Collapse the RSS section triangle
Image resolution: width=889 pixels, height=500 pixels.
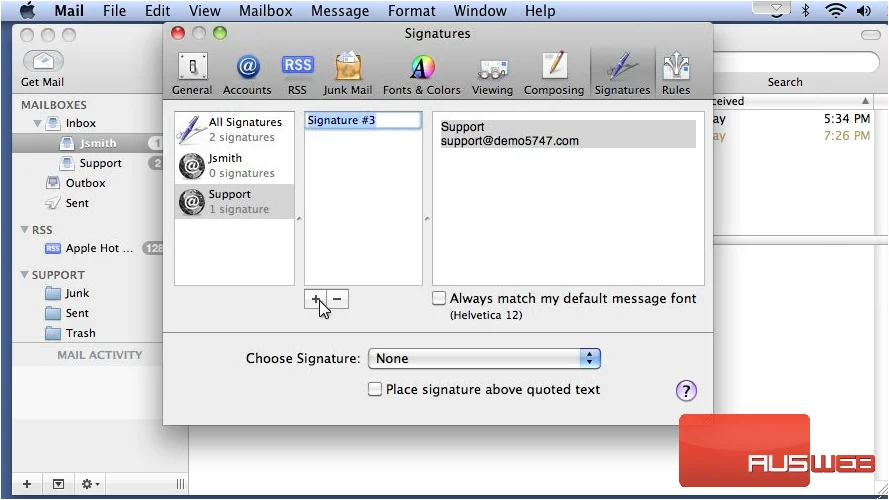(x=24, y=230)
